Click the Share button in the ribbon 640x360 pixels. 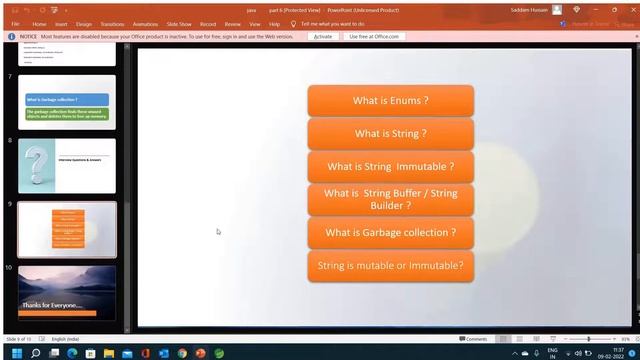(623, 24)
